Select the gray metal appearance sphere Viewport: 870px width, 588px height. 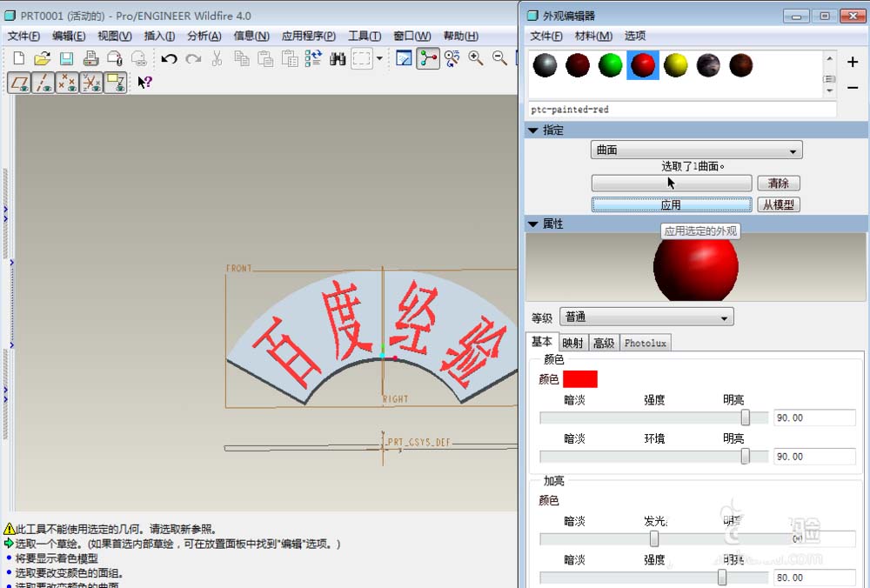point(545,65)
